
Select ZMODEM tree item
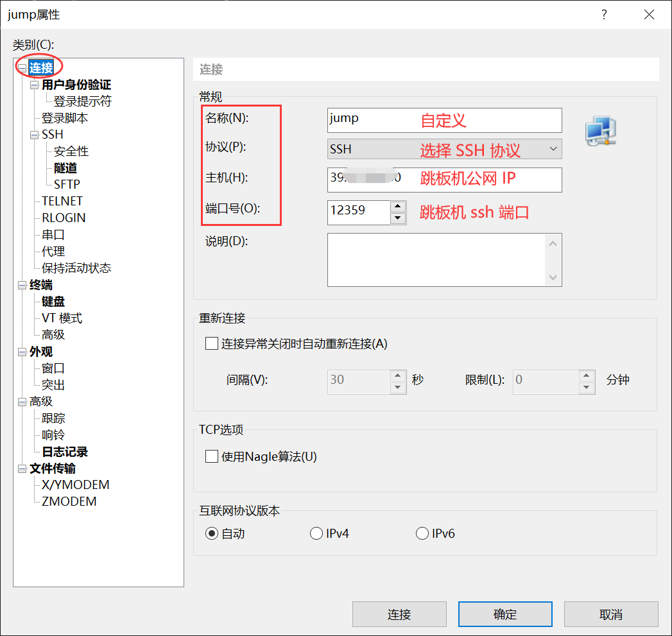[69, 501]
